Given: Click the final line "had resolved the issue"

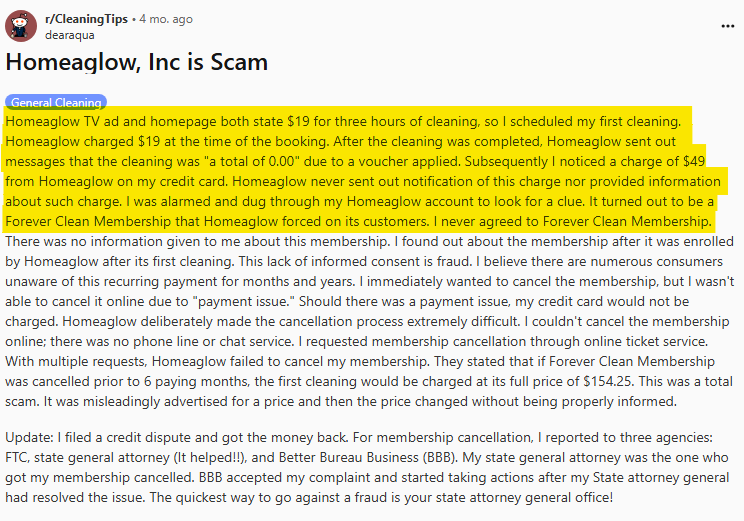Looking at the screenshot, I should pos(100,497).
